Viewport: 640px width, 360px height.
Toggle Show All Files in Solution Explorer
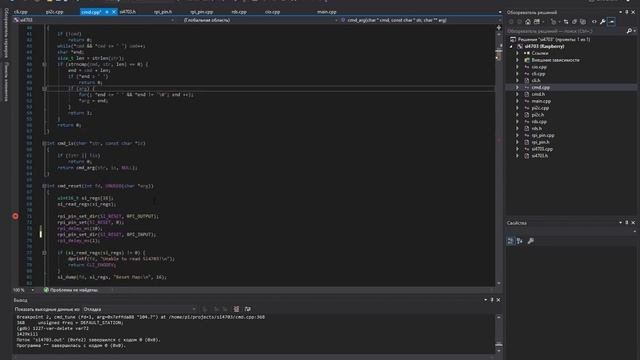[x=583, y=22]
